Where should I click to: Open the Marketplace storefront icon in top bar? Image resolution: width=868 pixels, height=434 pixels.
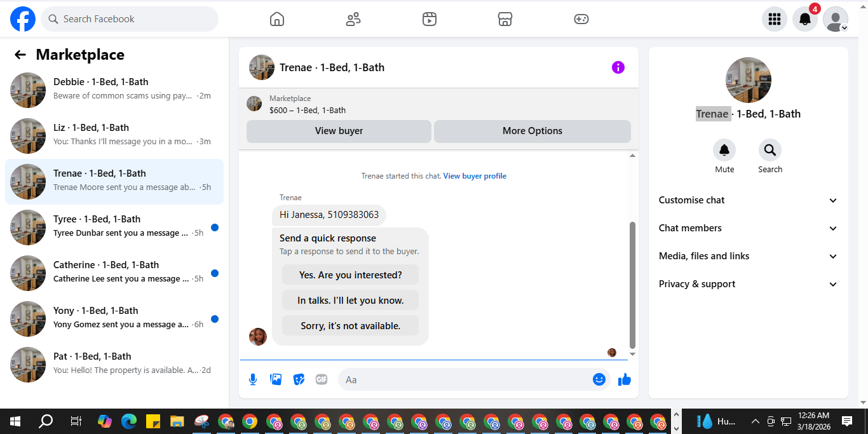coord(505,19)
